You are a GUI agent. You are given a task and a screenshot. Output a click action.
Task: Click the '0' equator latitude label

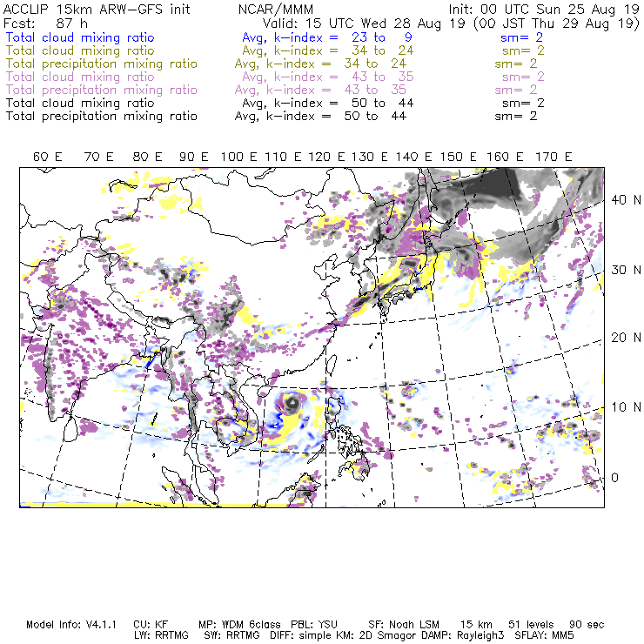[614, 478]
